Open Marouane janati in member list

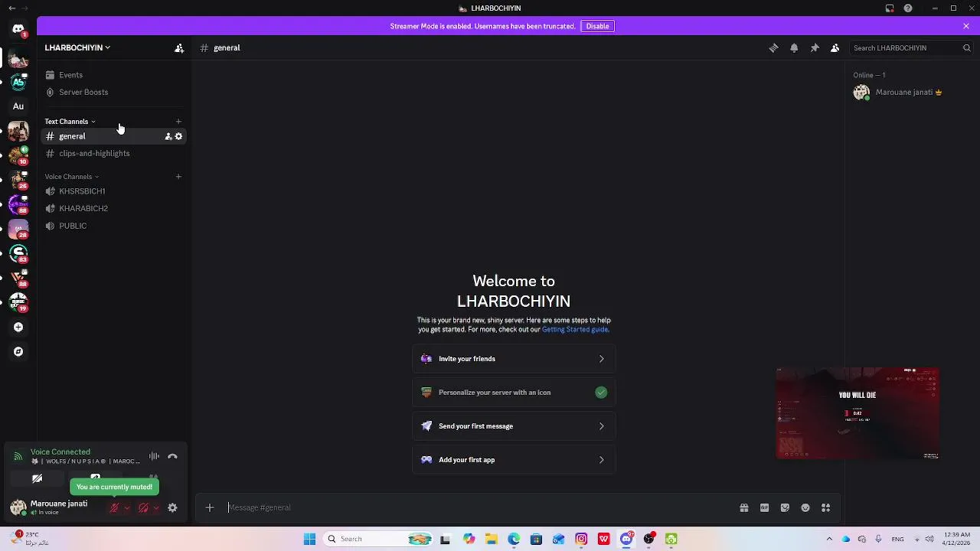(908, 93)
